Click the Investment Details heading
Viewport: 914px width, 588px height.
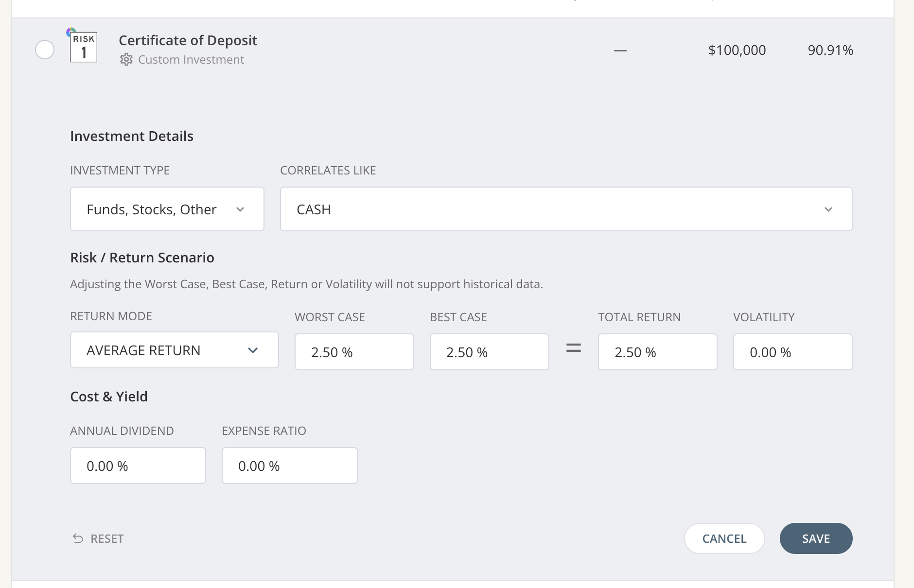pos(132,136)
